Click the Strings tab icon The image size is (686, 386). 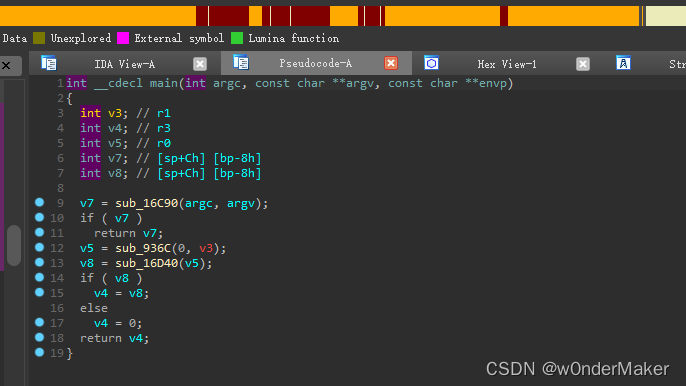[x=623, y=63]
